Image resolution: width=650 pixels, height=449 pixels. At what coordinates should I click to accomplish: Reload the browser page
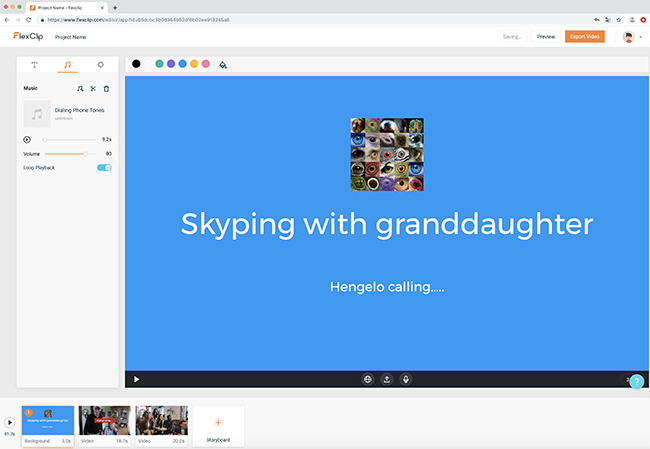[x=29, y=19]
